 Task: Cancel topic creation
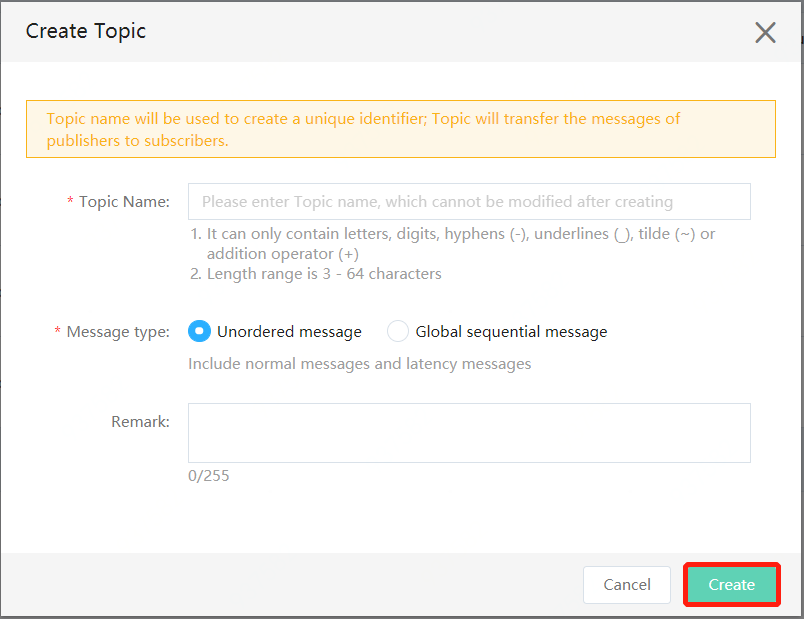[627, 585]
